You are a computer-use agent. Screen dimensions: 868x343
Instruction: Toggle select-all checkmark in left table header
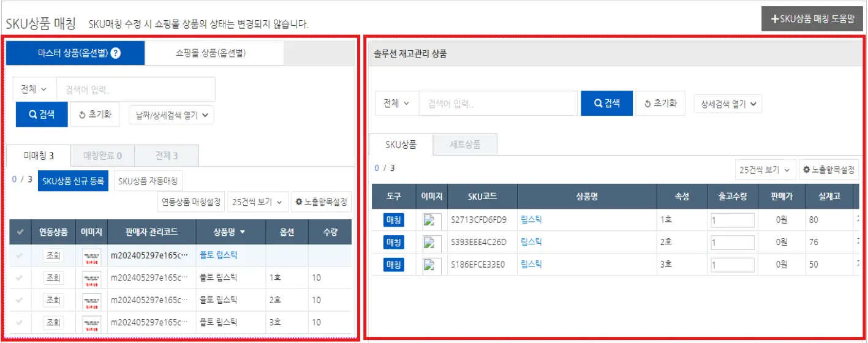[20, 232]
